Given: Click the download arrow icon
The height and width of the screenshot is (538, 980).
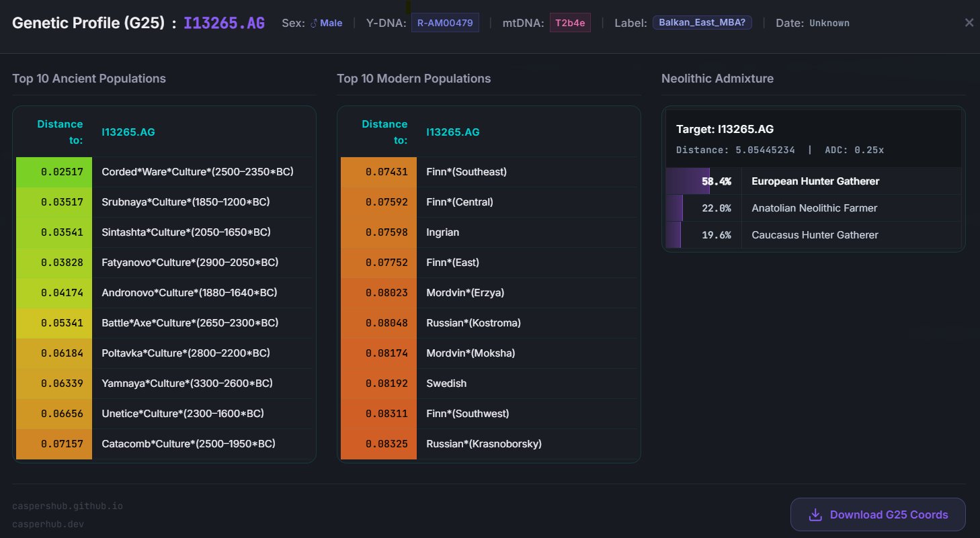Looking at the screenshot, I should (815, 515).
